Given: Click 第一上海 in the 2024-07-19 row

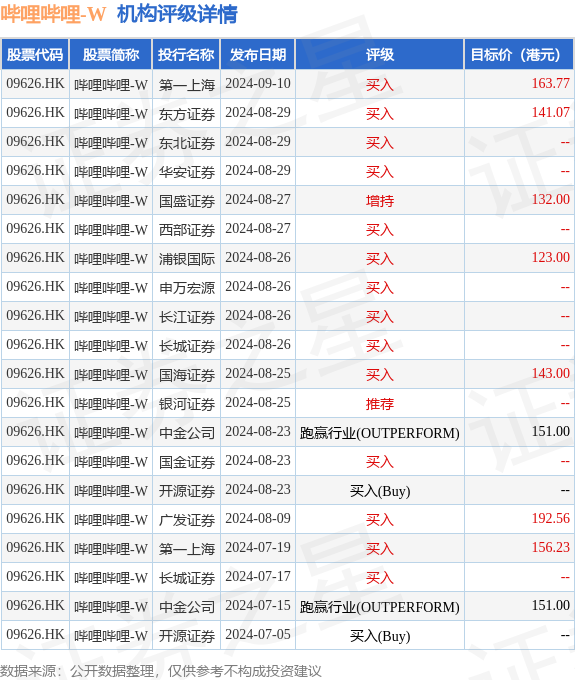Looking at the screenshot, I should [x=186, y=549].
